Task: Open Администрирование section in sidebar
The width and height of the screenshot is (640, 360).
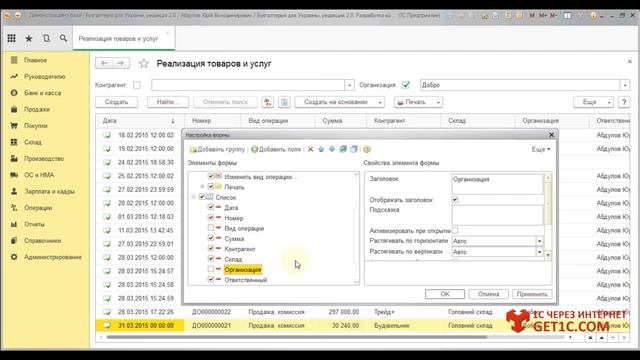Action: click(x=53, y=257)
